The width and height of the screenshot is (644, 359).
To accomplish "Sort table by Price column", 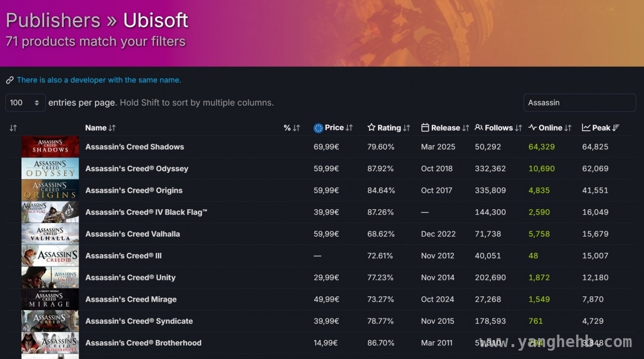I will [x=339, y=128].
